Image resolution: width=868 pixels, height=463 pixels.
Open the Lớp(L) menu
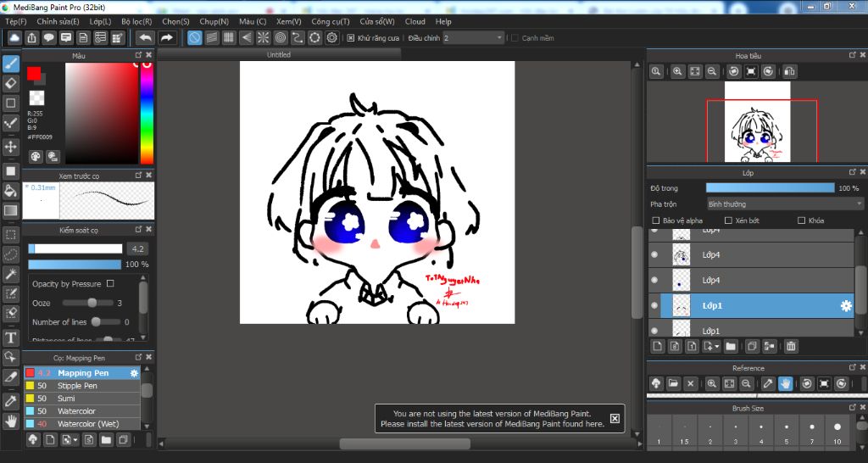(100, 21)
